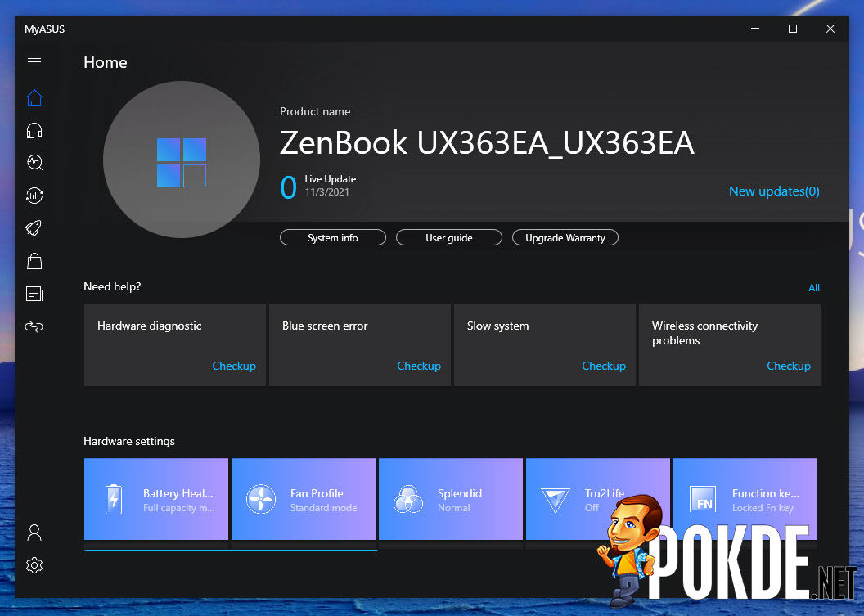This screenshot has height=616, width=864.
Task: Run Checkup for Wireless connectivity problems
Action: (789, 366)
